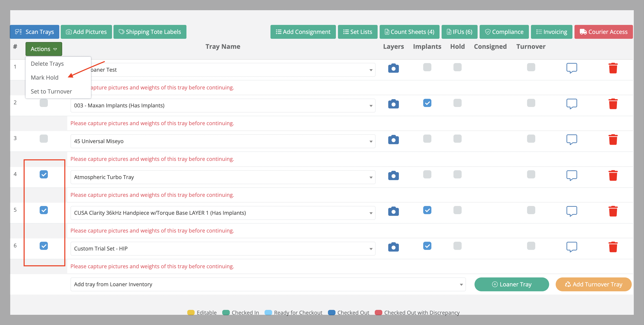Open Shipping Tote Labels

(150, 32)
